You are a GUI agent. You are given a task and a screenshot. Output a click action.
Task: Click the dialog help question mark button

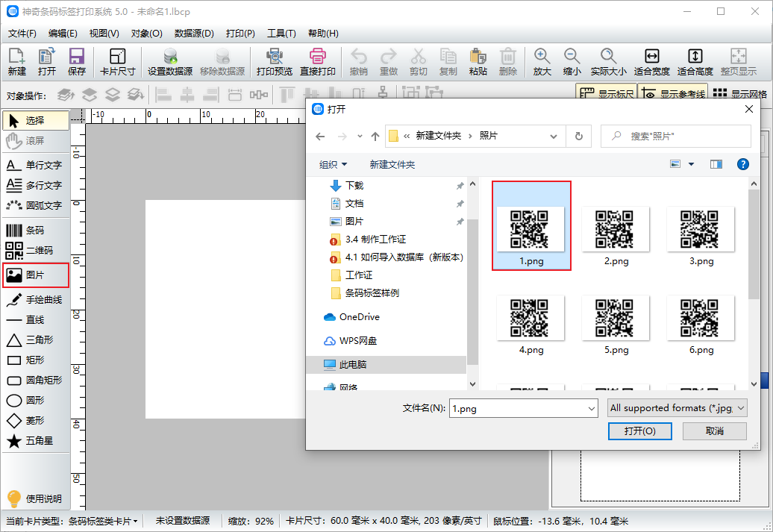(x=743, y=164)
